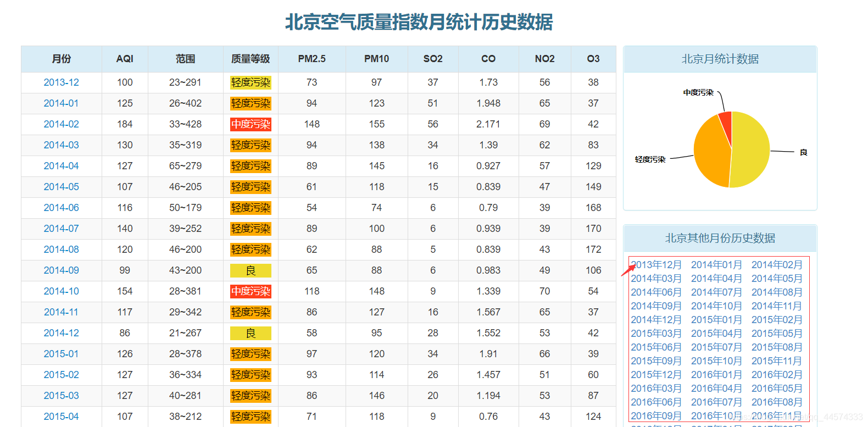Open the 2014-01 month row link
The image size is (868, 427).
61,103
